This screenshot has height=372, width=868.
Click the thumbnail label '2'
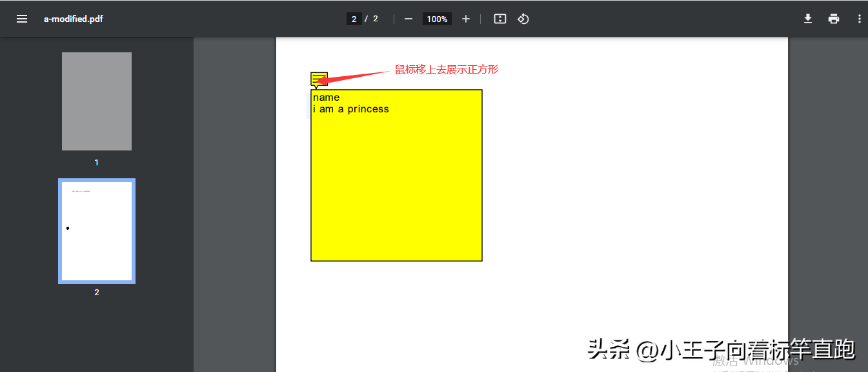[97, 292]
